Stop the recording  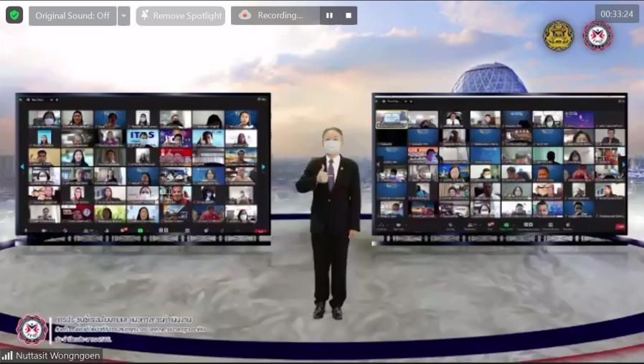coord(349,16)
